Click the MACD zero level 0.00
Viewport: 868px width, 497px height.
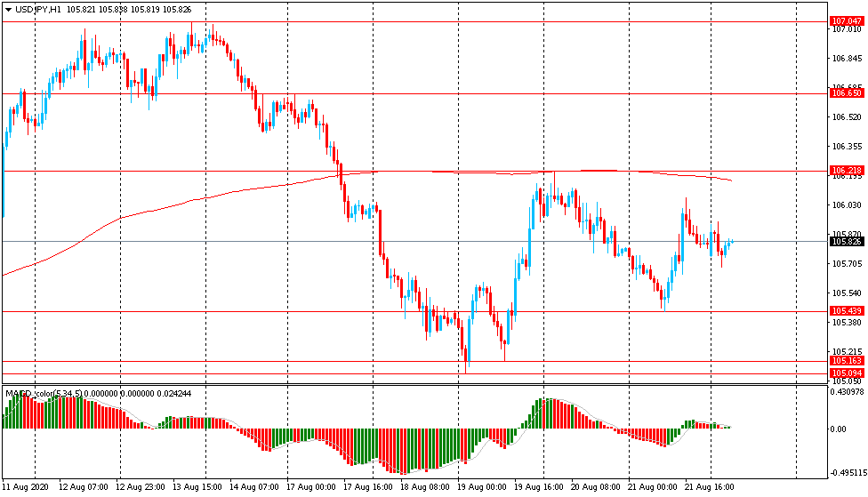(x=838, y=429)
